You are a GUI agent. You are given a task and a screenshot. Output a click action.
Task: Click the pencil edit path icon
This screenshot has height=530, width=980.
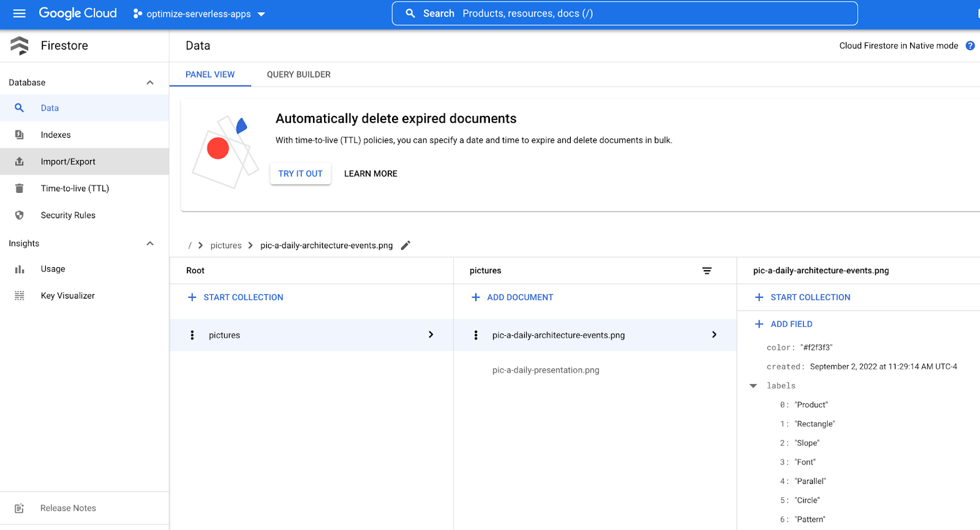click(x=405, y=246)
